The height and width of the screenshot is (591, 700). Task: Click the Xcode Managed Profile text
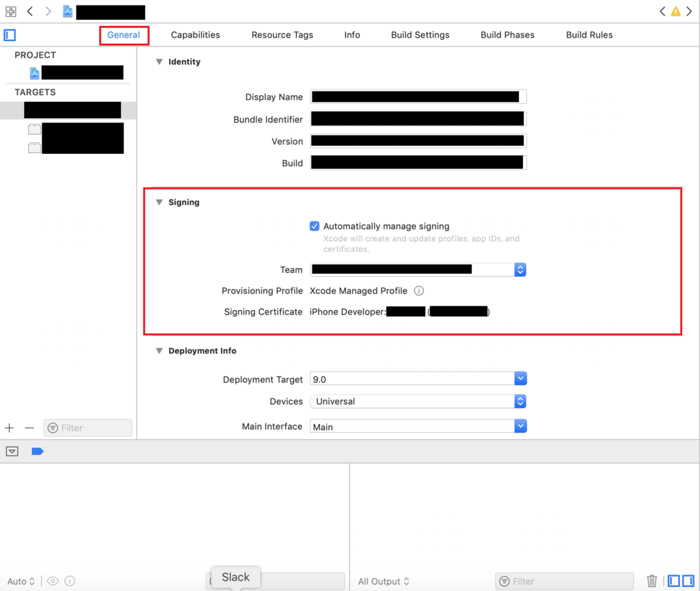click(358, 291)
